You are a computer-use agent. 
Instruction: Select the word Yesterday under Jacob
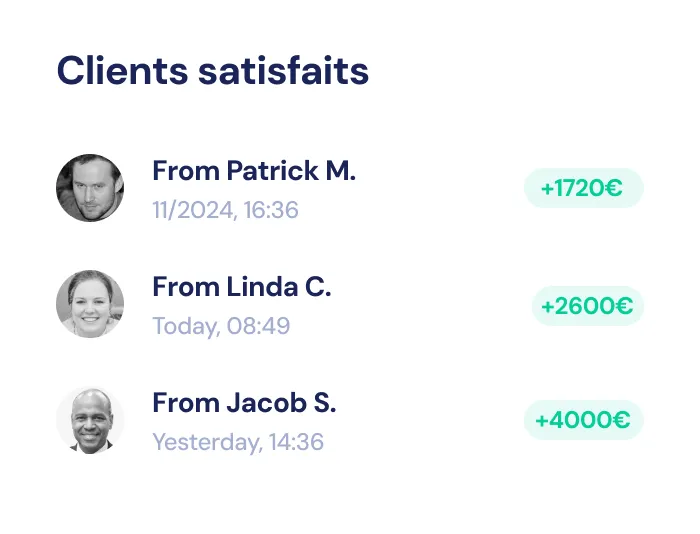(207, 442)
